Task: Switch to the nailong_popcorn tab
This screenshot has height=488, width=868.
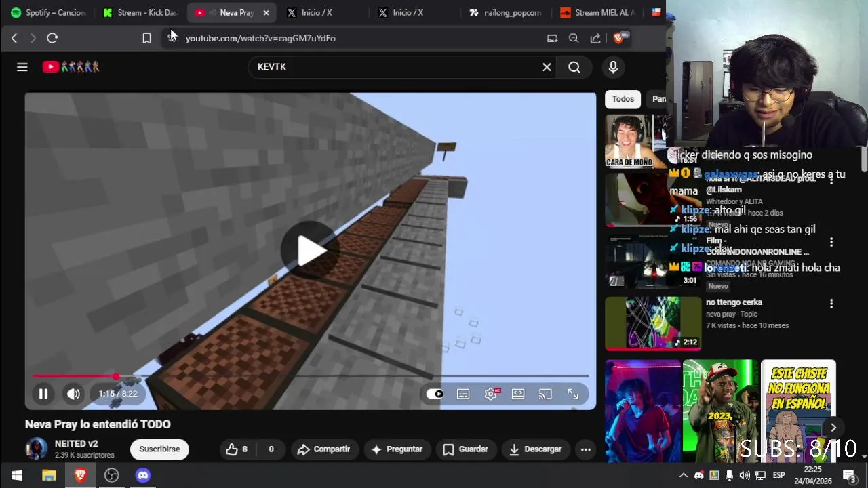Action: [x=506, y=12]
